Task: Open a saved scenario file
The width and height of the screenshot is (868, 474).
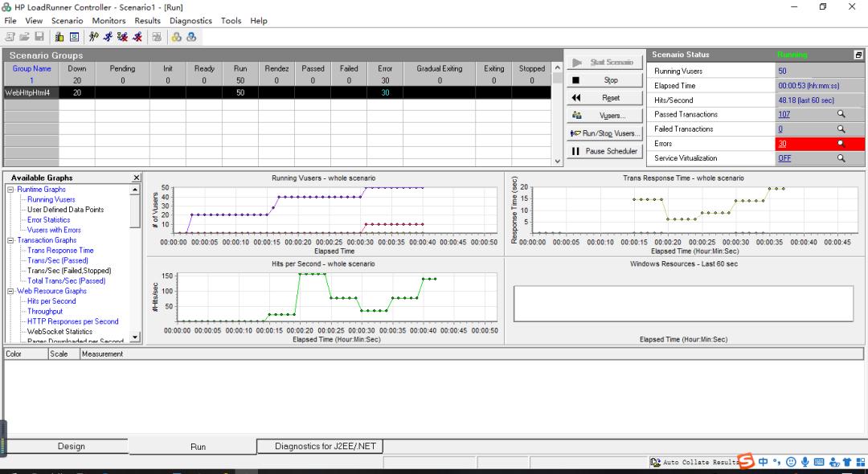Action: [x=24, y=36]
